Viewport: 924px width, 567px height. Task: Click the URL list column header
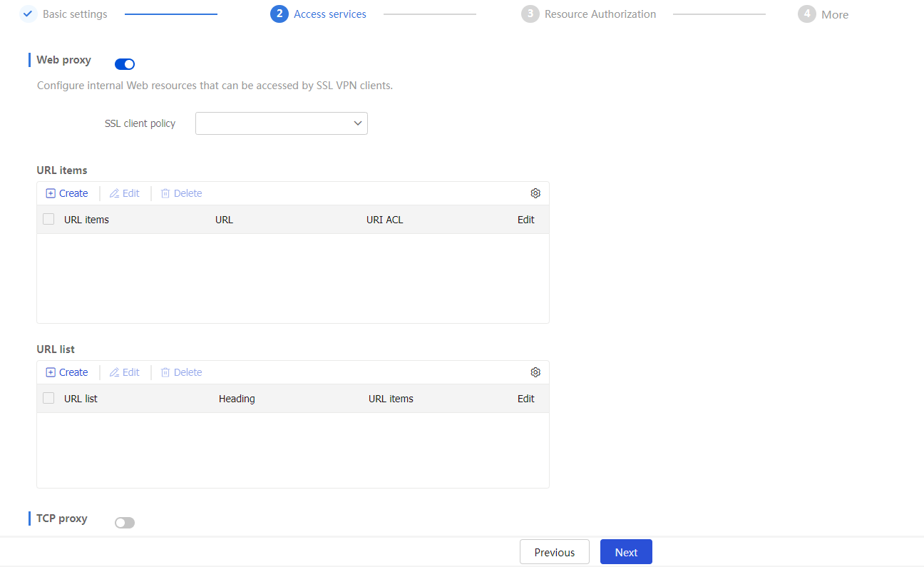point(81,399)
